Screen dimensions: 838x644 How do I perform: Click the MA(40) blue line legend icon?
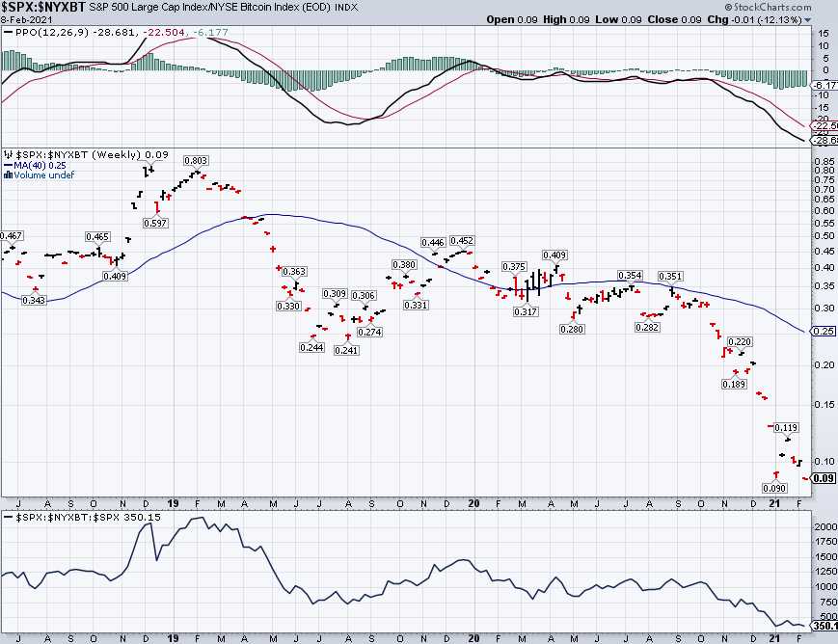(x=8, y=165)
